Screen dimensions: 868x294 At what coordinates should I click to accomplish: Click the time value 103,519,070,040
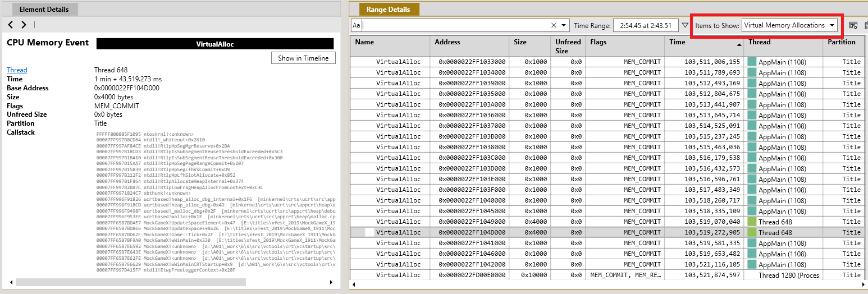[x=712, y=222]
